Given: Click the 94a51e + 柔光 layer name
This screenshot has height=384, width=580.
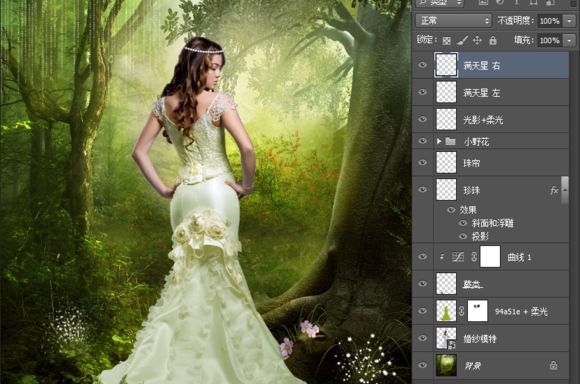Looking at the screenshot, I should (x=521, y=311).
